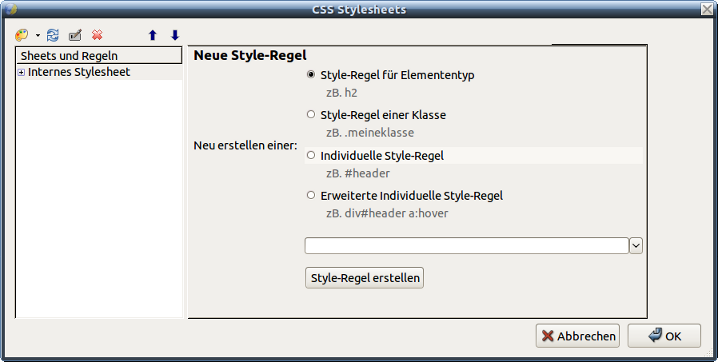Click the red X delete icon
Screen dimensions: 718x362
pos(97,35)
